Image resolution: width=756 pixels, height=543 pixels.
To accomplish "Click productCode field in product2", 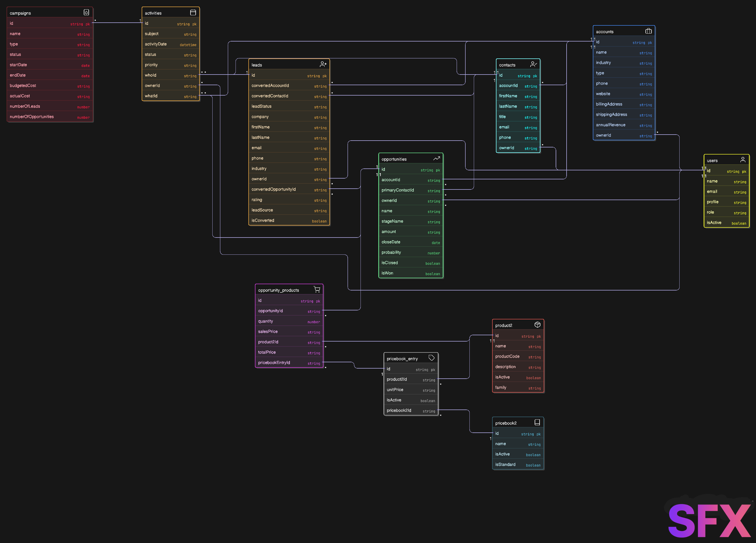I will point(518,356).
